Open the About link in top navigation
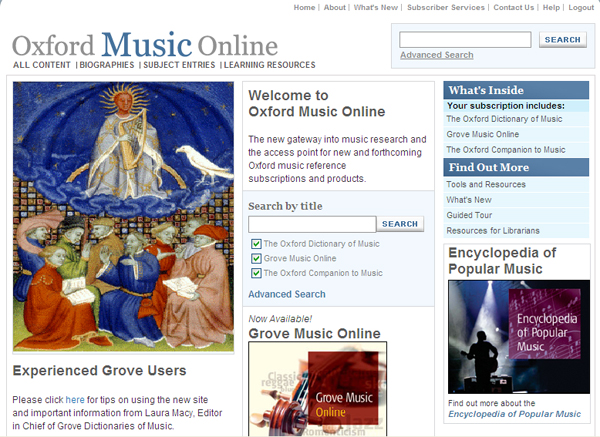The height and width of the screenshot is (437, 600). 334,7
